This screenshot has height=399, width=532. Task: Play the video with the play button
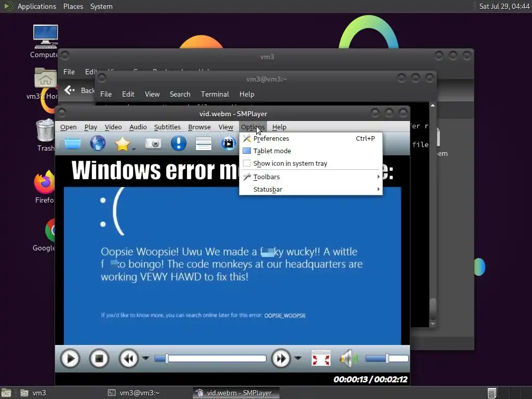click(70, 358)
